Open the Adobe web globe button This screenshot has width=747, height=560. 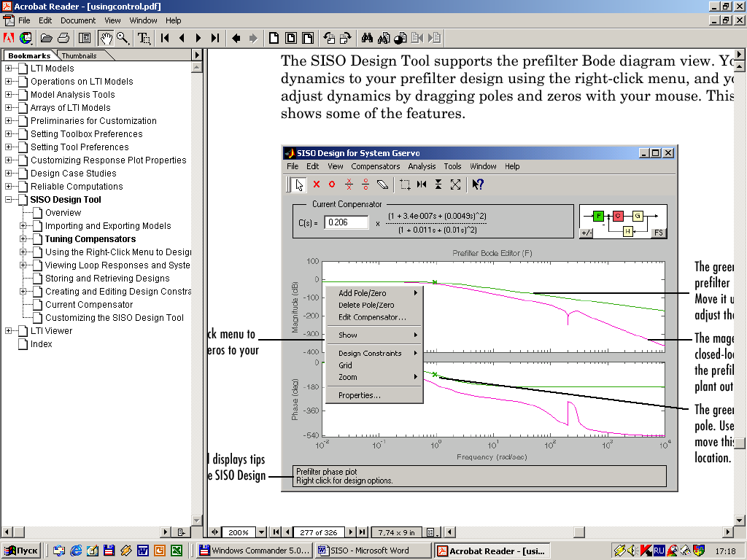coord(26,38)
